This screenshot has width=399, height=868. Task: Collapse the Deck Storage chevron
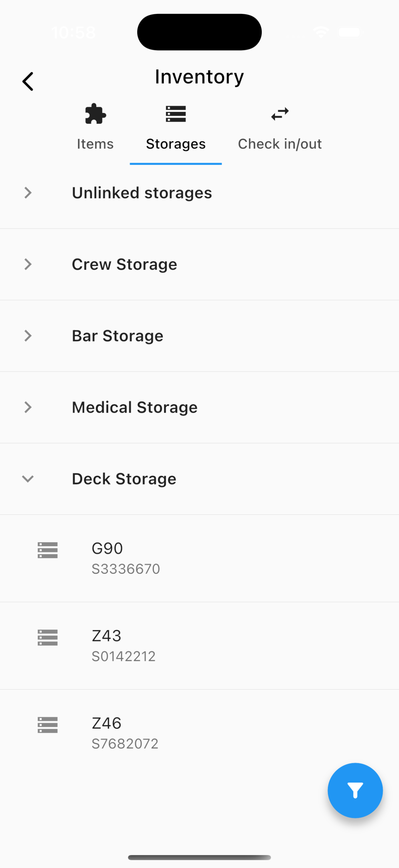(x=28, y=479)
